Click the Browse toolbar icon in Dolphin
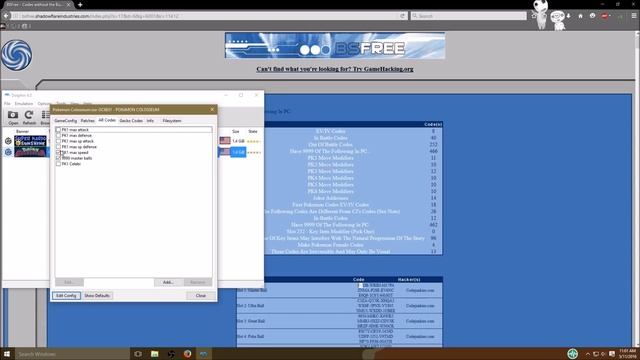Image resolution: width=640 pixels, height=360 pixels. point(45,116)
